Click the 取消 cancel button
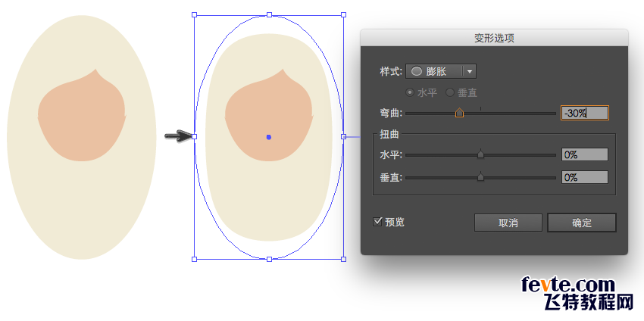 (508, 223)
